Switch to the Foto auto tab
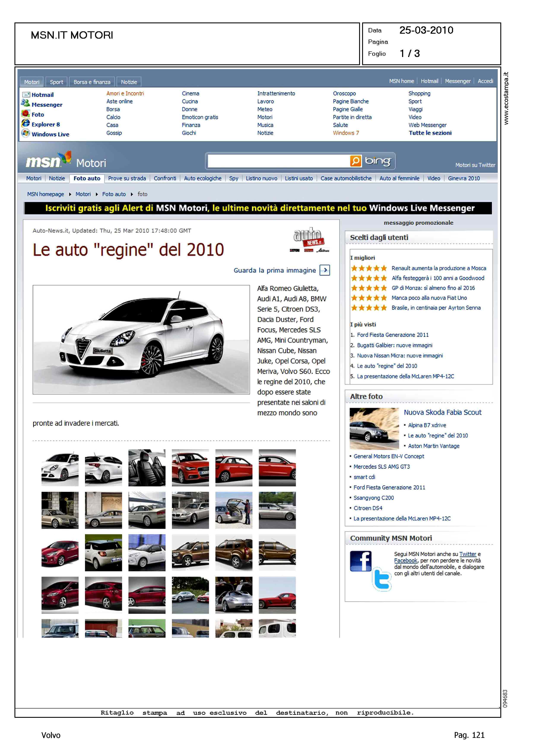 pos(87,179)
